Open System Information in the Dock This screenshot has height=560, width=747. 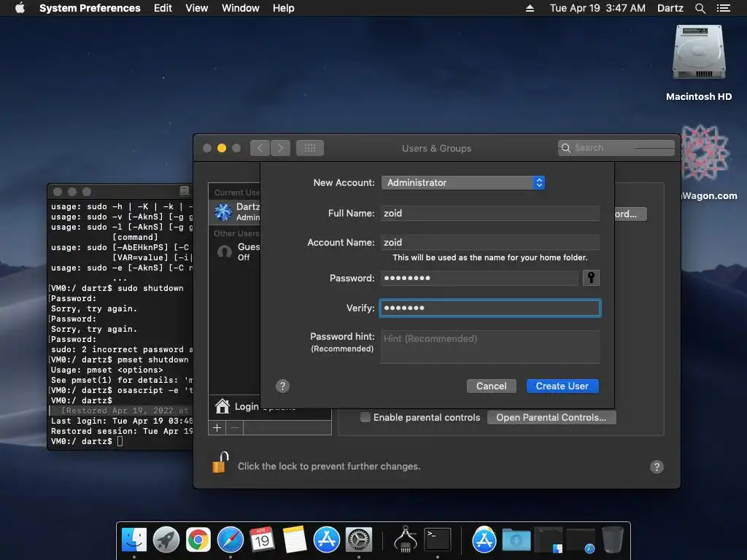tap(406, 540)
